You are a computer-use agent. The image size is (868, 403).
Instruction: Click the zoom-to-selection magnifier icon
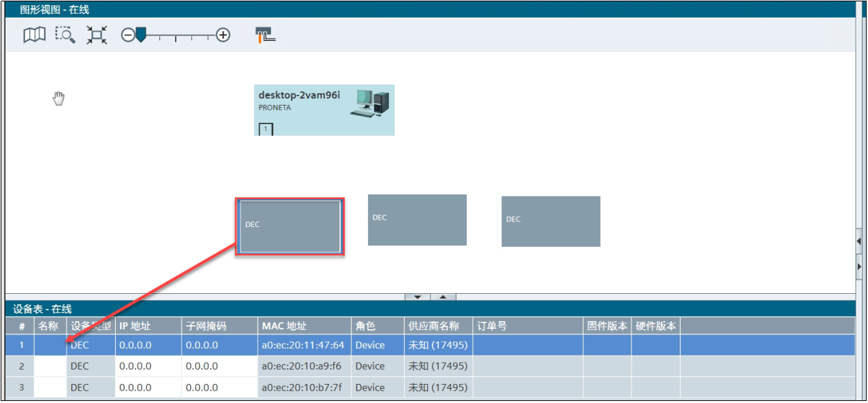click(65, 35)
